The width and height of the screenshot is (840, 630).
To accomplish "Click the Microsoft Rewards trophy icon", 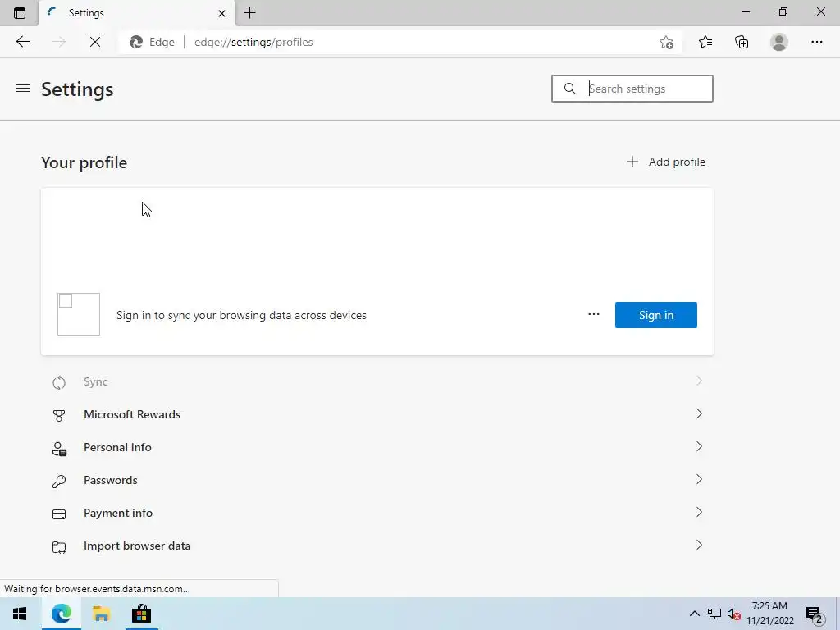I will [x=59, y=416].
